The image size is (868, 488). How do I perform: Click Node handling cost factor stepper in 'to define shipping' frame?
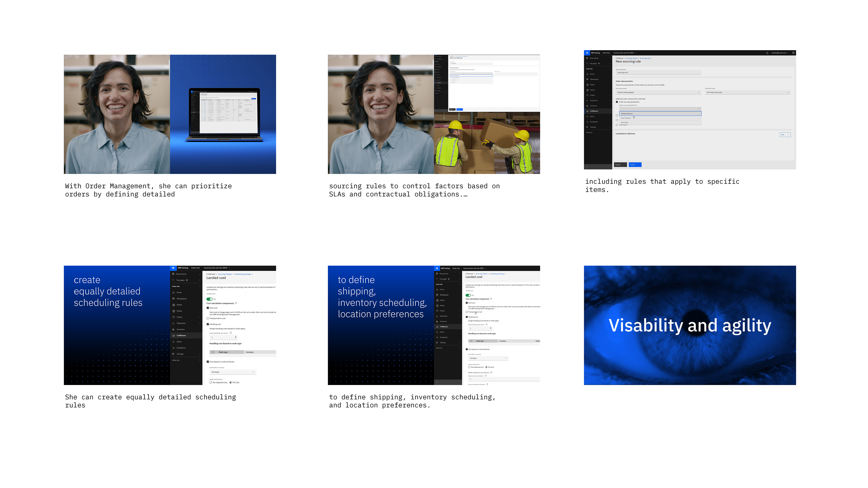pyautogui.click(x=491, y=328)
